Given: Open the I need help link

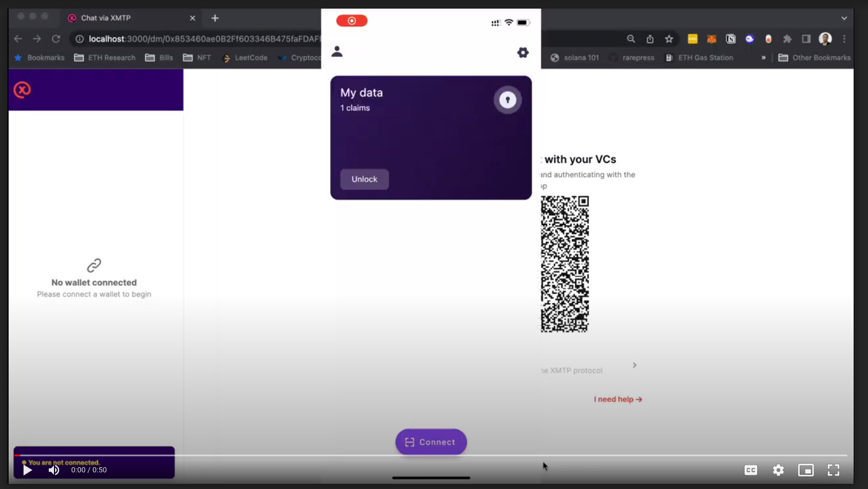Looking at the screenshot, I should click(618, 399).
